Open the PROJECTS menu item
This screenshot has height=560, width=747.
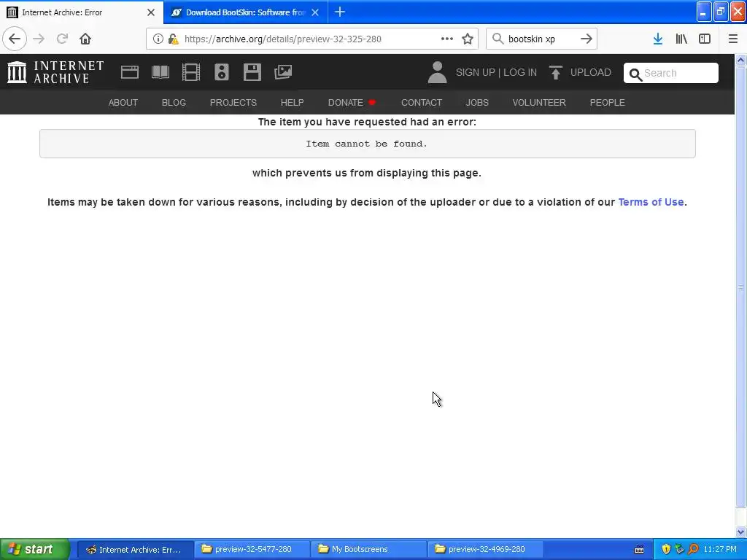click(x=233, y=102)
